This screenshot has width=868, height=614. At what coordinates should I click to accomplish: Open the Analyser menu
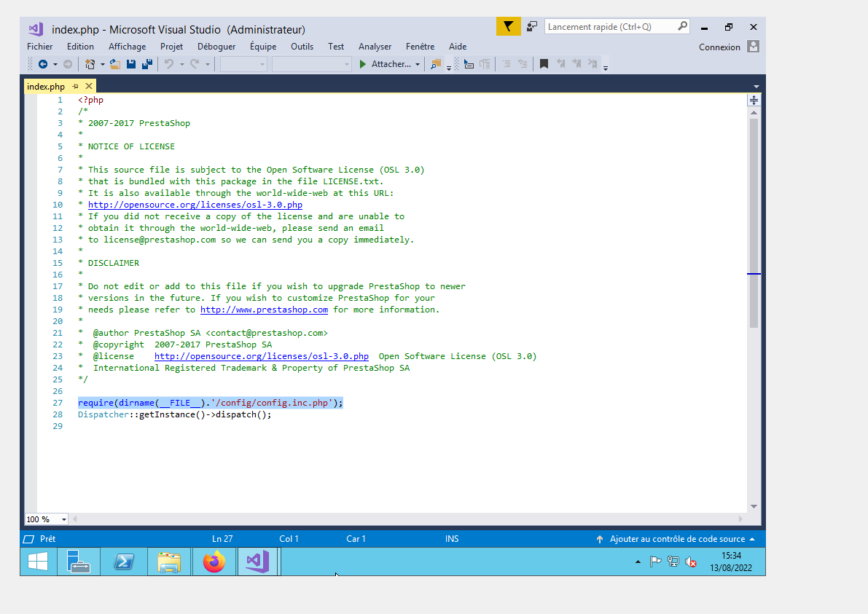point(375,47)
